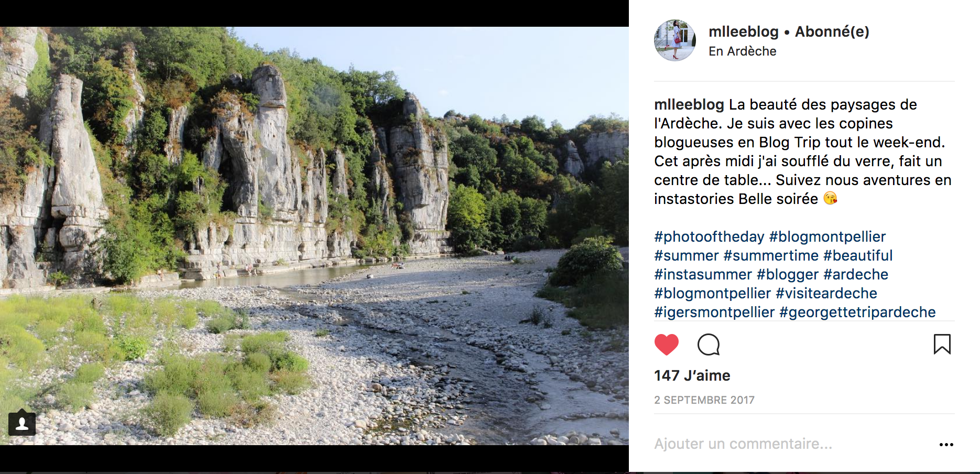
Task: Click the Ardèche river landscape photo
Action: tap(314, 236)
